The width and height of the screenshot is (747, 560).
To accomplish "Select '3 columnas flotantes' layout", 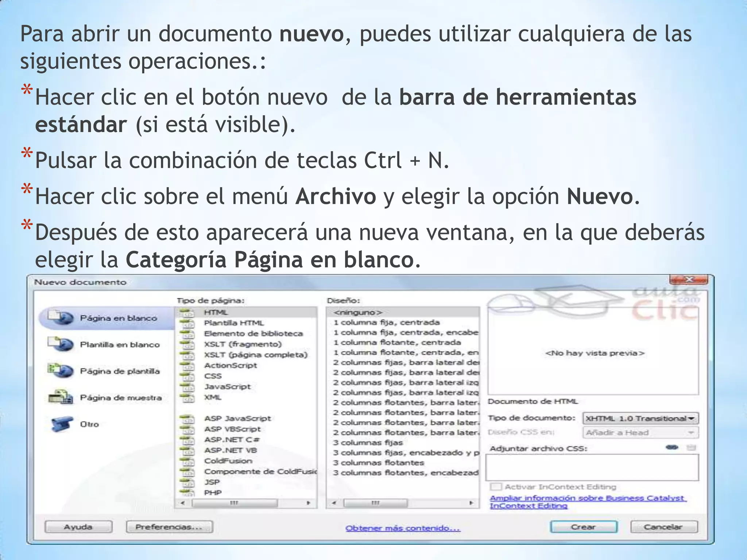I will 378,463.
